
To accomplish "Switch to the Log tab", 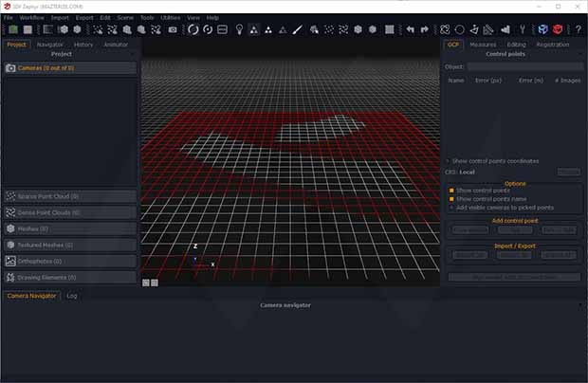I will tap(72, 296).
